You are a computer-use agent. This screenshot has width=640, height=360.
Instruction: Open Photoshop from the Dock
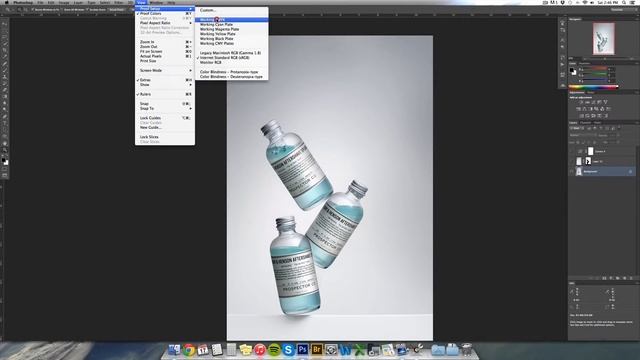(x=302, y=349)
